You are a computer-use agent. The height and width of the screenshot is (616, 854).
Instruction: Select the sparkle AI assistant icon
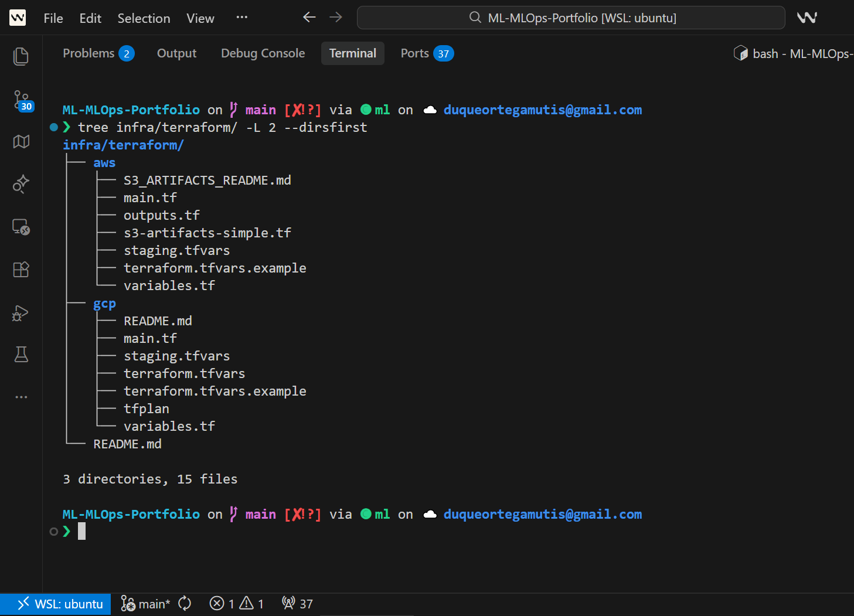21,184
